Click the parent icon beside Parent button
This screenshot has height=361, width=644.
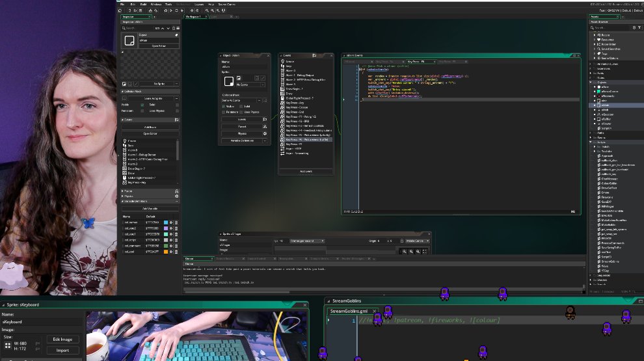(265, 126)
